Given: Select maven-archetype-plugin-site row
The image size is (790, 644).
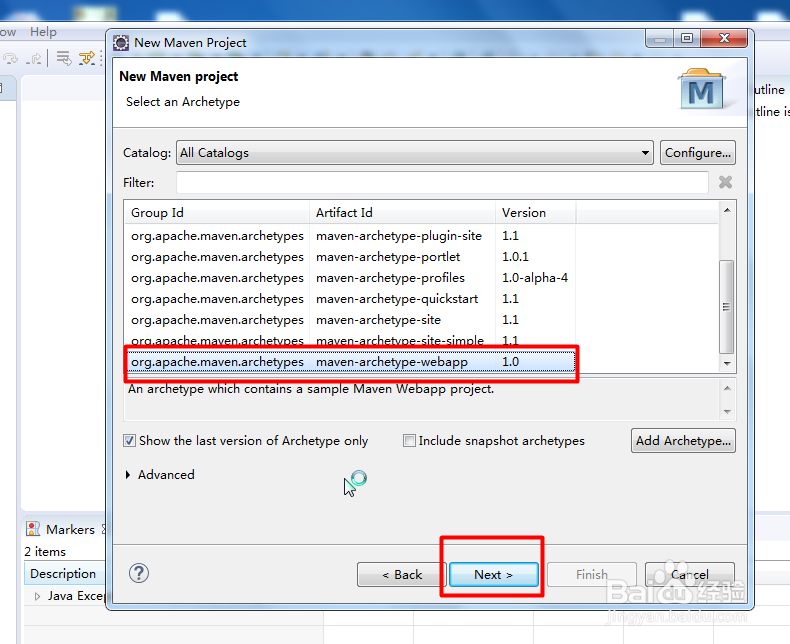Looking at the screenshot, I should coord(350,236).
